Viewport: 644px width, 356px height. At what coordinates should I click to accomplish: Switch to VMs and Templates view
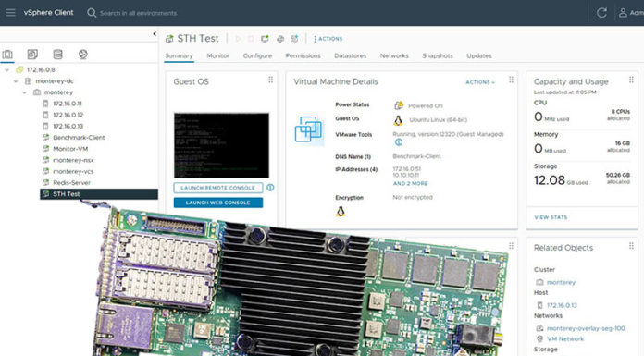click(x=32, y=55)
